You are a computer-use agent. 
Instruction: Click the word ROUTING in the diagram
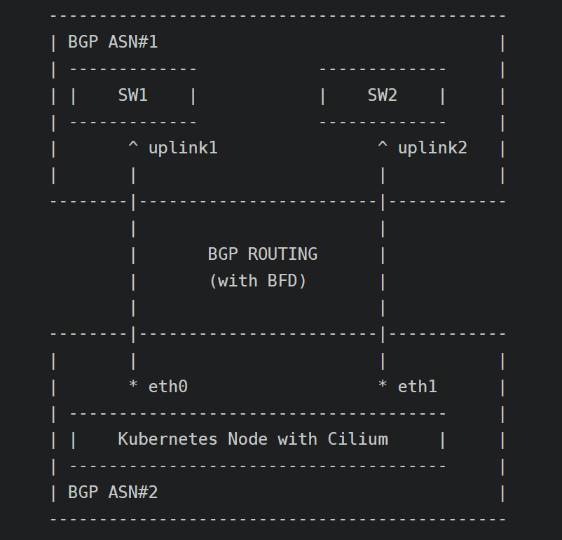[x=283, y=254]
